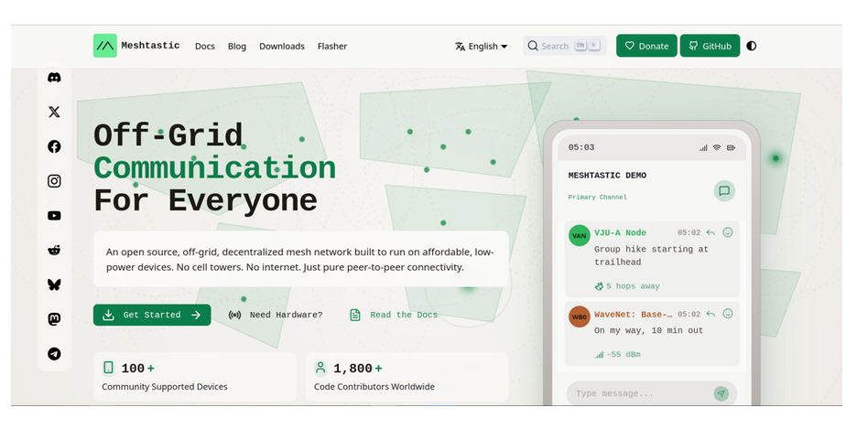Click emoji reaction on VJU-A Node message
Screen dimensions: 868x429
click(x=728, y=232)
